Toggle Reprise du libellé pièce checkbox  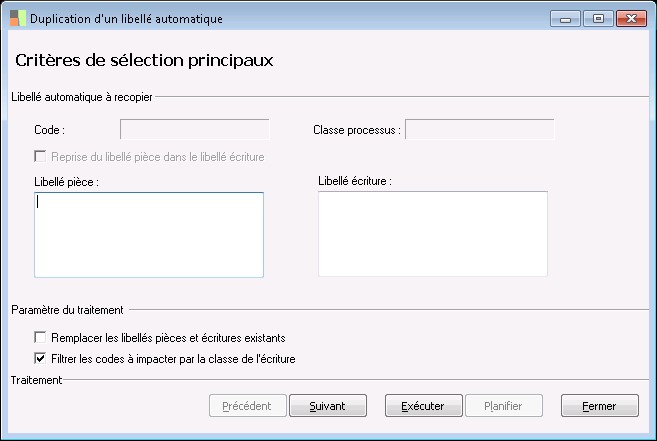point(41,157)
